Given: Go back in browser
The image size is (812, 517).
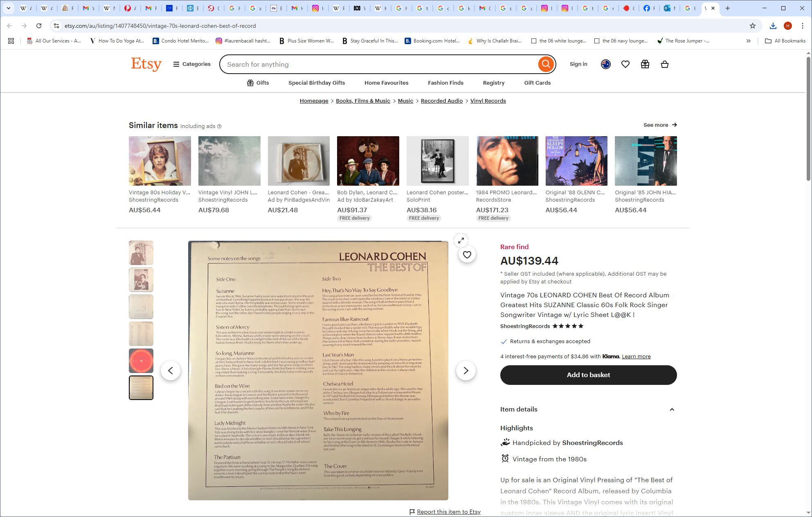Looking at the screenshot, I should click(x=9, y=26).
